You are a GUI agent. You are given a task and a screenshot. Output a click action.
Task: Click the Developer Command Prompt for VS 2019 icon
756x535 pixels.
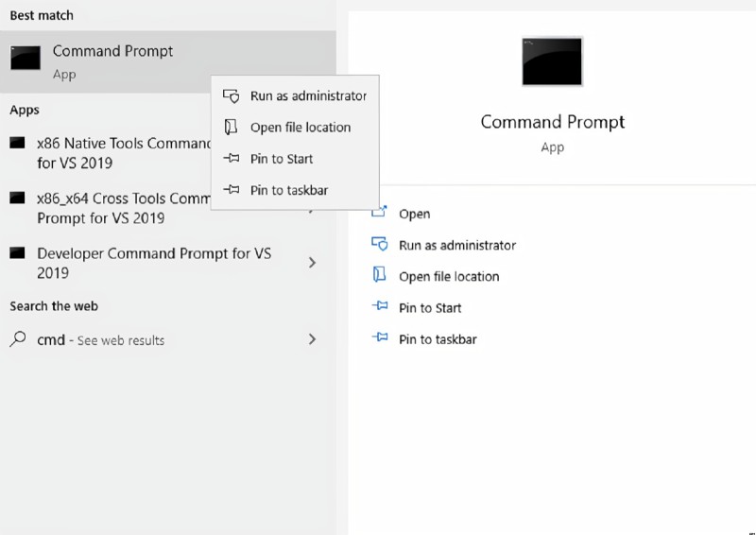pos(17,252)
